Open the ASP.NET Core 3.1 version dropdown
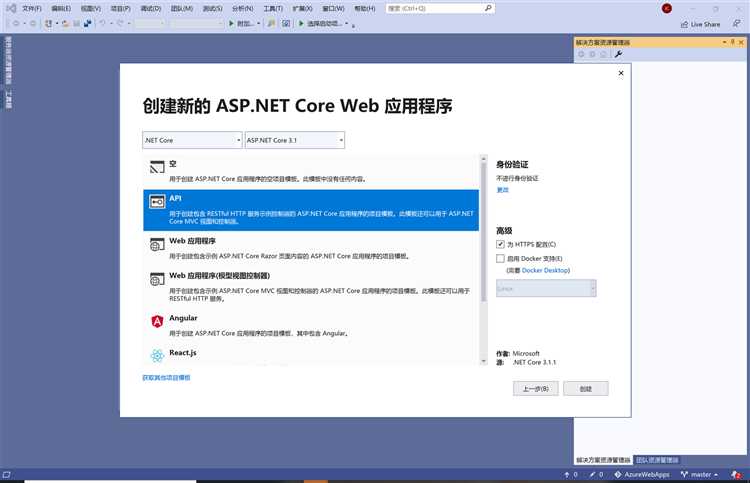The height and width of the screenshot is (483, 750). 295,140
